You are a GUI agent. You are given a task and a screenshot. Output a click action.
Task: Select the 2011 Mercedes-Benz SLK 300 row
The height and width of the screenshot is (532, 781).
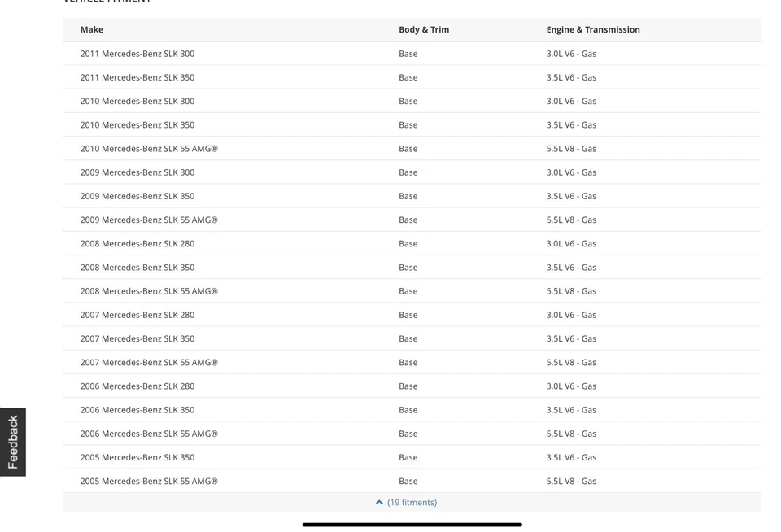[x=137, y=54]
